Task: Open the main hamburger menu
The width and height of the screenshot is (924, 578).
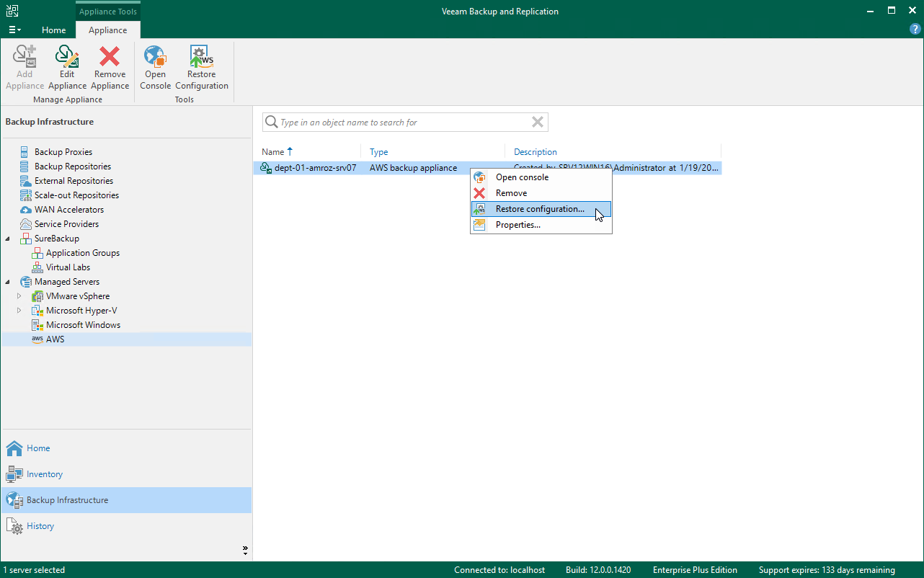Action: pyautogui.click(x=14, y=29)
